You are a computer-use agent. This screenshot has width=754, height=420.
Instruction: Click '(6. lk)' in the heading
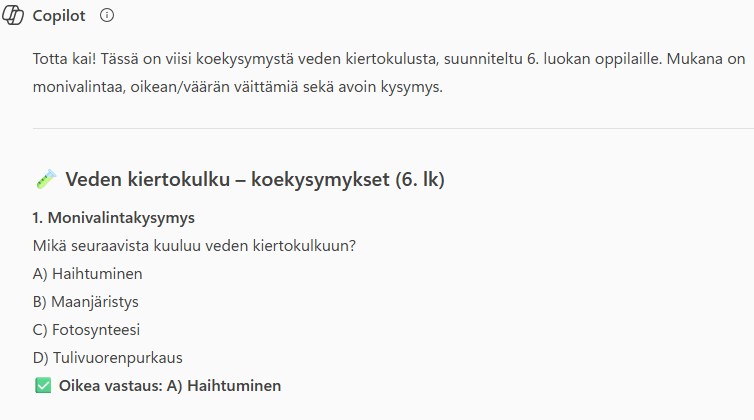[x=420, y=180]
